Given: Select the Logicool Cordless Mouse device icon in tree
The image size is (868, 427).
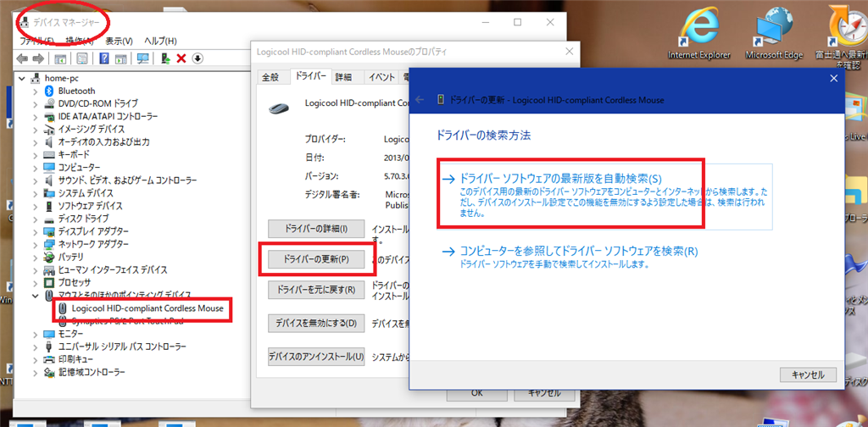Looking at the screenshot, I should [63, 308].
